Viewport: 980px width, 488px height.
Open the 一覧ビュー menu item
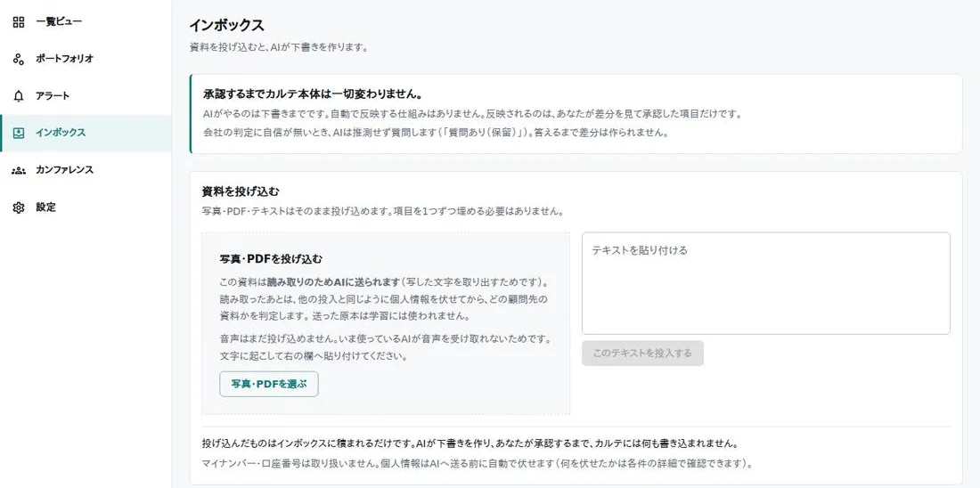point(86,22)
